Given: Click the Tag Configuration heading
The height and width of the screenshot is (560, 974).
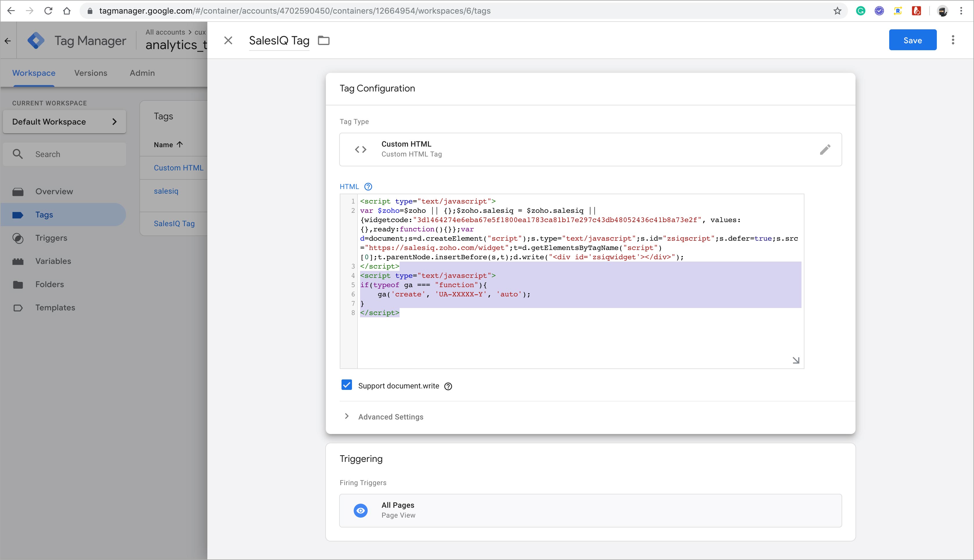Looking at the screenshot, I should point(377,89).
